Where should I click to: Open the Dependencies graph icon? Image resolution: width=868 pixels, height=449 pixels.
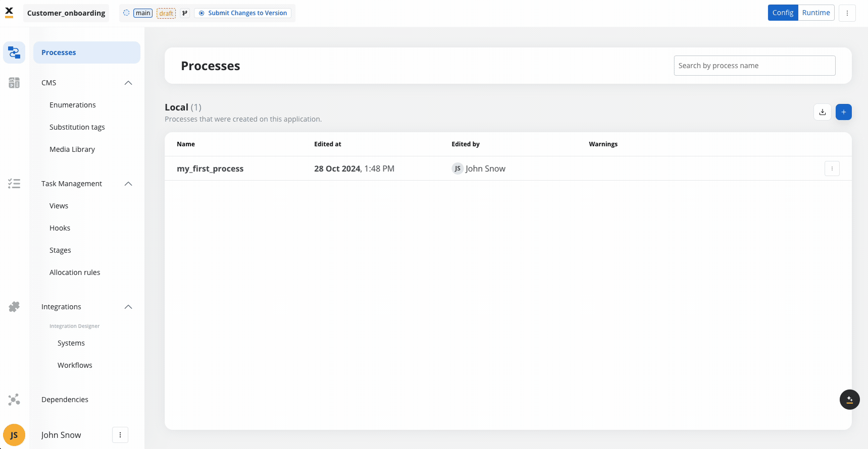point(14,400)
